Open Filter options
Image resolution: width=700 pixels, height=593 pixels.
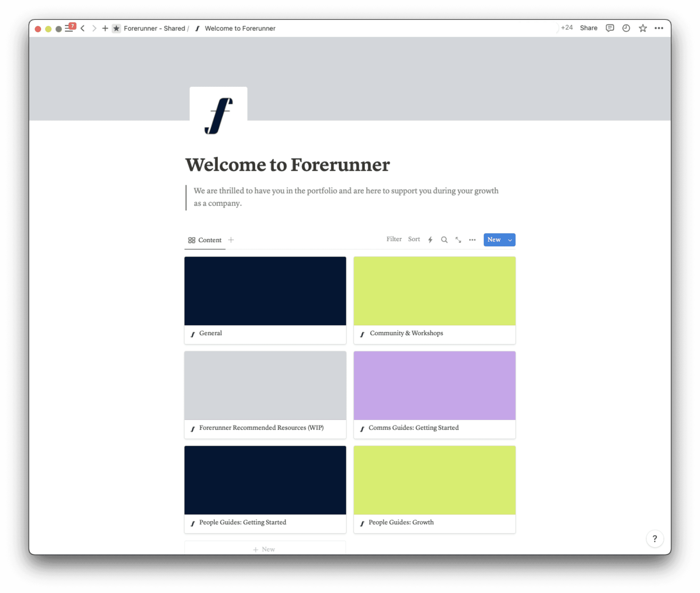[394, 239]
